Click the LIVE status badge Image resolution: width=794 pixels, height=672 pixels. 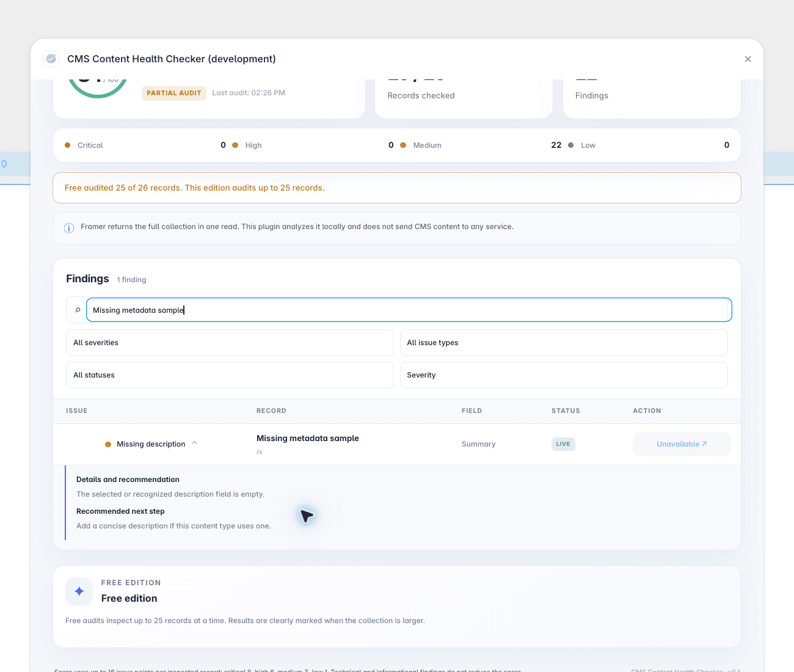coord(563,444)
